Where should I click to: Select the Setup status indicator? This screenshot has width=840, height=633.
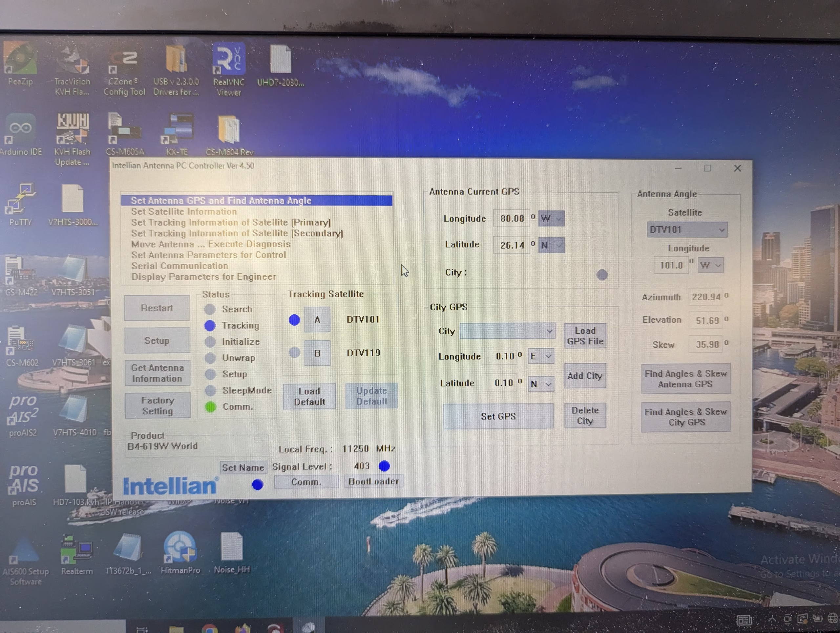pyautogui.click(x=210, y=374)
